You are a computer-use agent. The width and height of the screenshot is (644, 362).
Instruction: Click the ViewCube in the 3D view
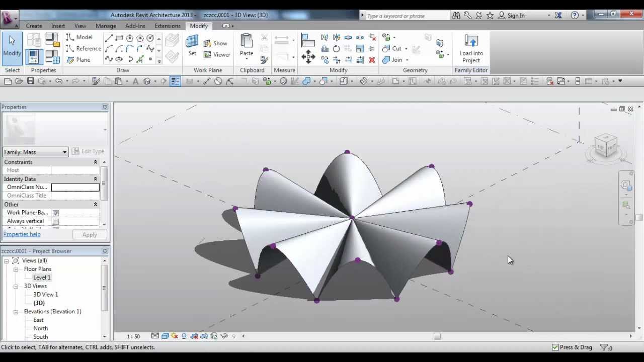[x=605, y=146]
